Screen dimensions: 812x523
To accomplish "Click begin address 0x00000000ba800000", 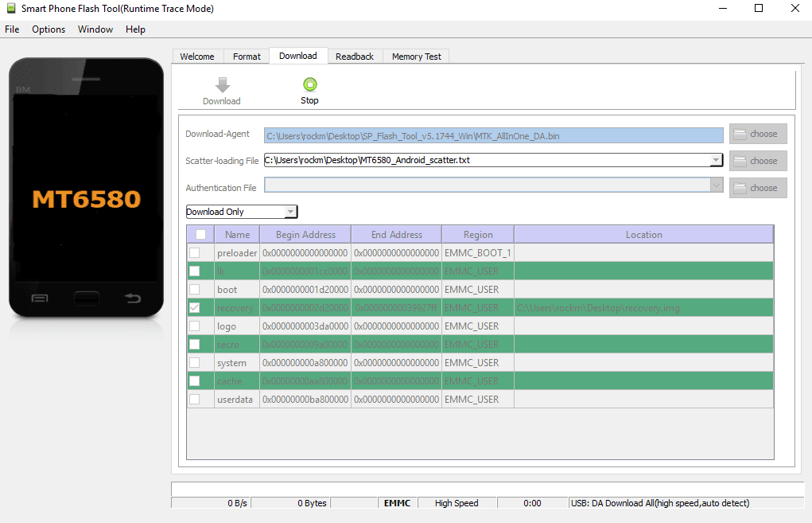I will pyautogui.click(x=305, y=399).
